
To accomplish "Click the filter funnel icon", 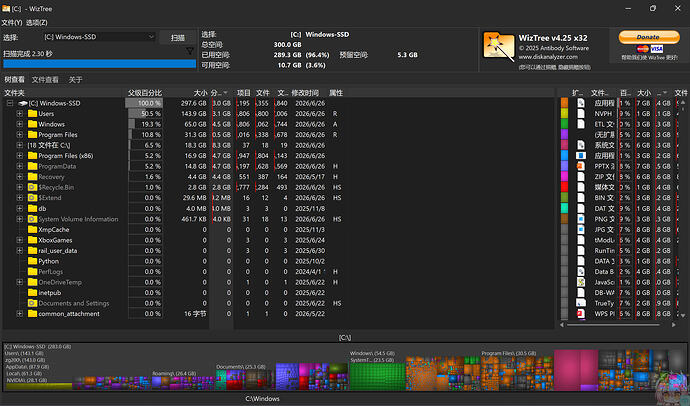I will coord(190,52).
